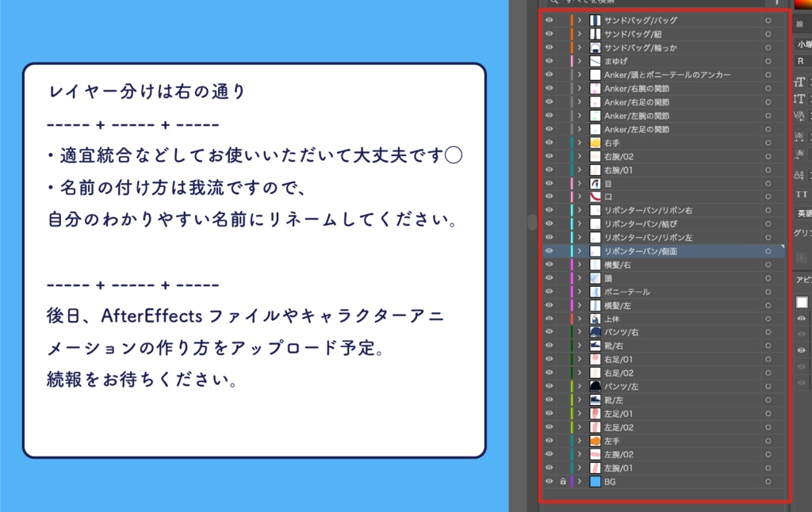812x512 pixels.
Task: Hide the Anker/頭とポニーテールのアンカー layer
Action: (x=549, y=75)
